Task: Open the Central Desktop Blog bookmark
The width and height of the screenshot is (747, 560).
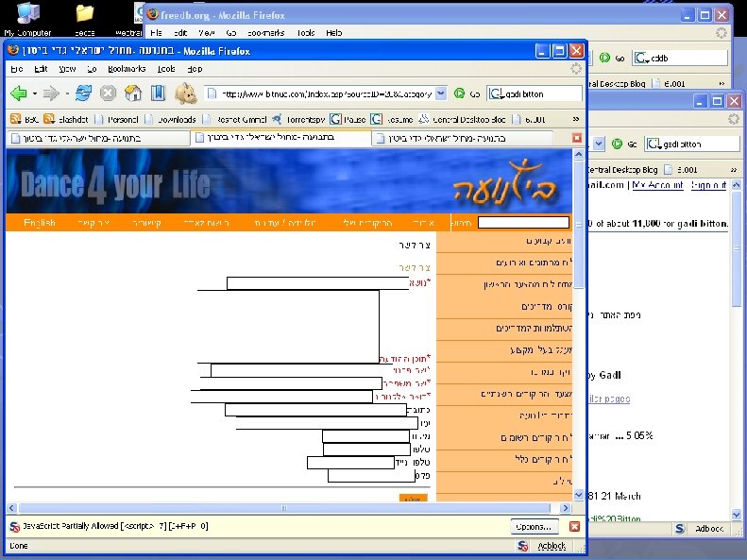Action: 462,119
